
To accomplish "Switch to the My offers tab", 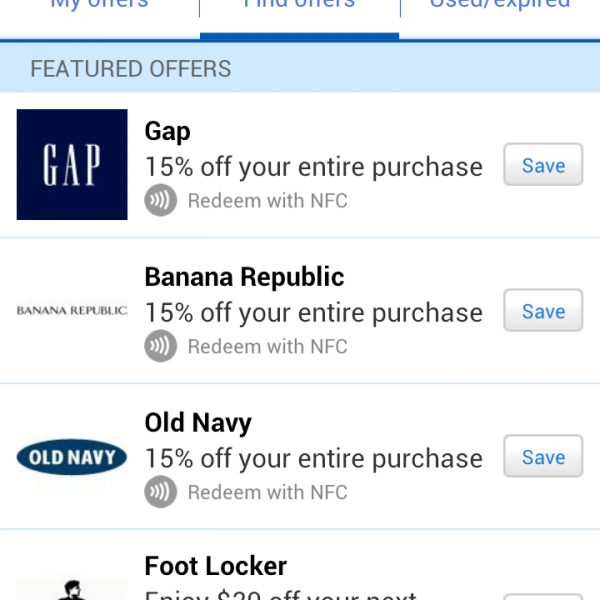I will point(99,8).
